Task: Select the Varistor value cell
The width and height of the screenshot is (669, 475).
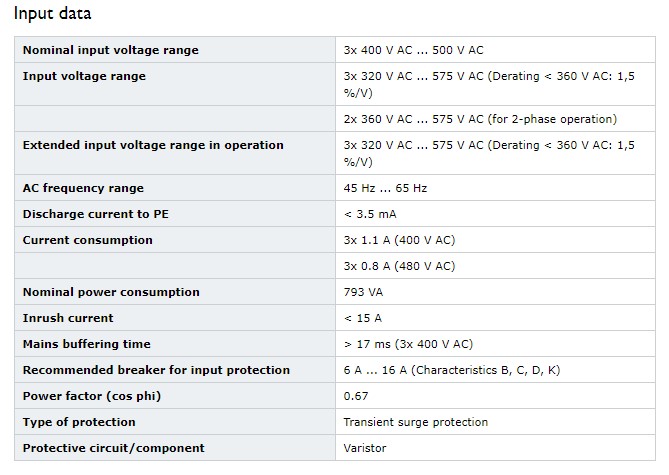Action: click(x=495, y=448)
